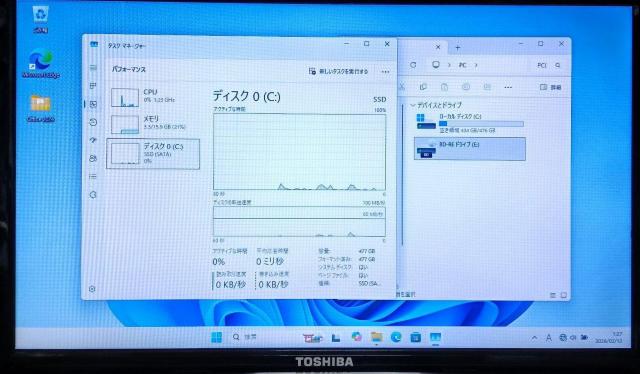Image resolution: width=640 pixels, height=374 pixels.
Task: Open Users page in Task Manager sidebar
Action: (x=93, y=158)
